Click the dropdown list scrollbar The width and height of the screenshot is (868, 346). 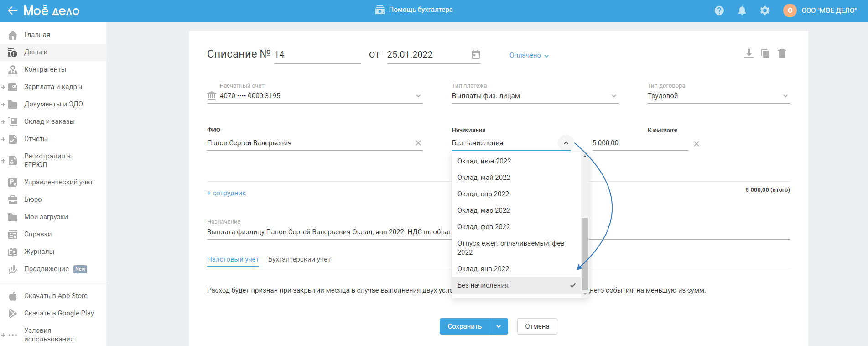pyautogui.click(x=585, y=253)
